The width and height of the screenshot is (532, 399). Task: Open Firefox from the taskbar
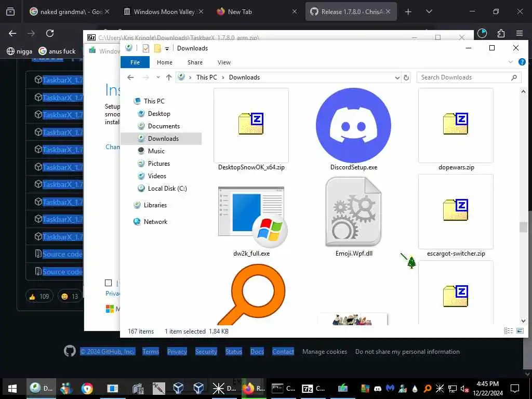(x=253, y=389)
